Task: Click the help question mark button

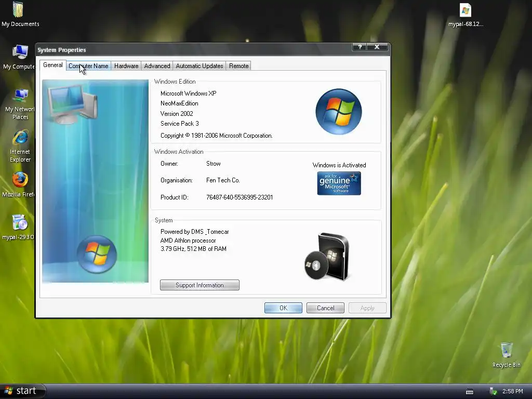Action: click(360, 47)
